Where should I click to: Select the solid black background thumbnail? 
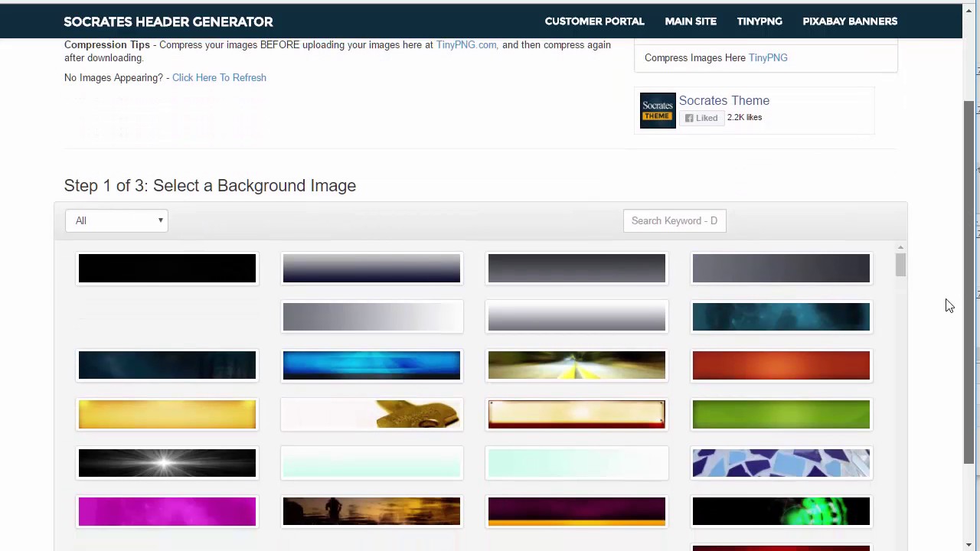(167, 269)
